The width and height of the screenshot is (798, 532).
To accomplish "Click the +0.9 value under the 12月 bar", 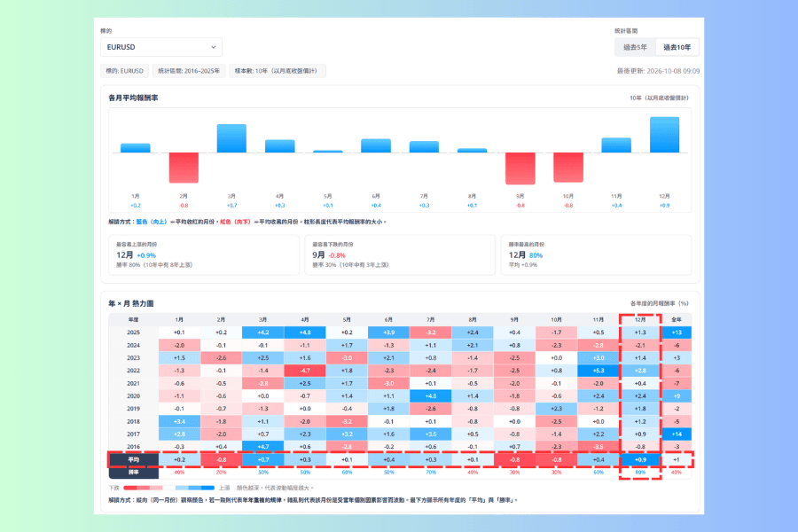I will [664, 205].
